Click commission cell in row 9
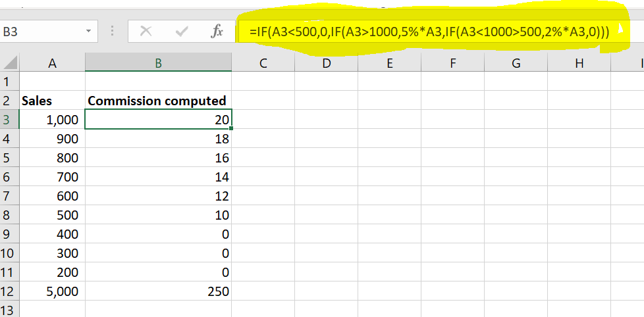644x317 pixels. point(158,233)
